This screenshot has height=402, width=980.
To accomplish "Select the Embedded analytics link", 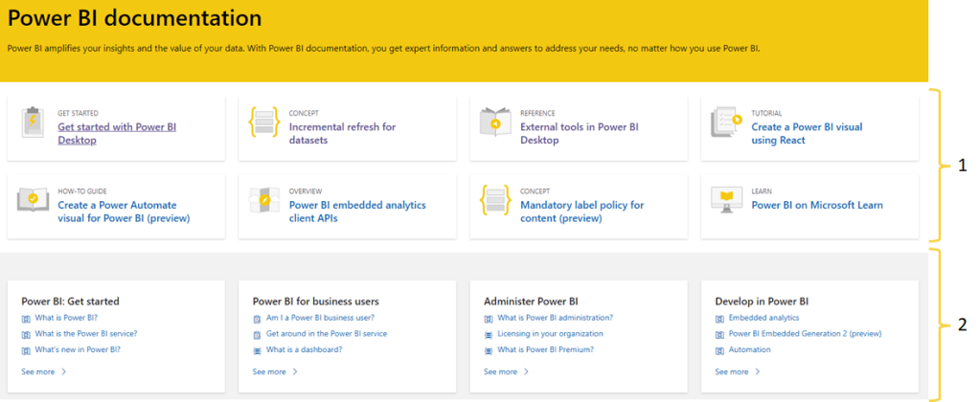I will click(763, 318).
